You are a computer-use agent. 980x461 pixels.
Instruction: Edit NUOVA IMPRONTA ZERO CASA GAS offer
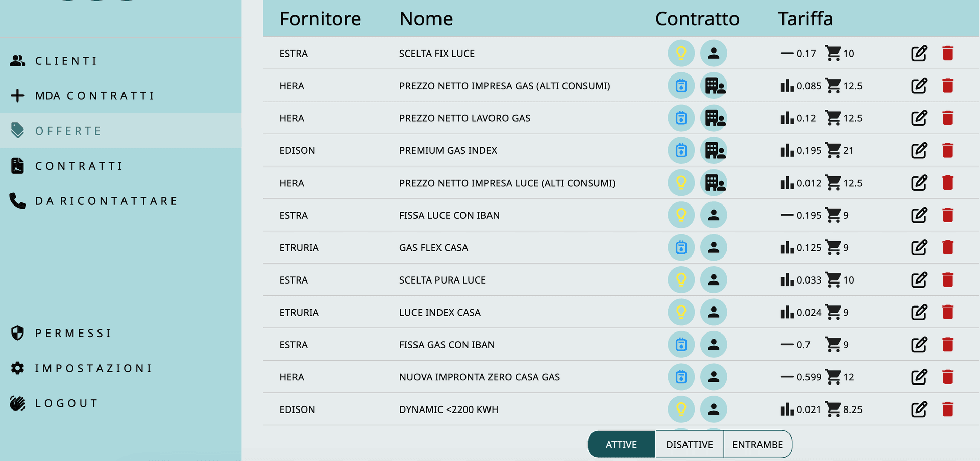pos(919,377)
